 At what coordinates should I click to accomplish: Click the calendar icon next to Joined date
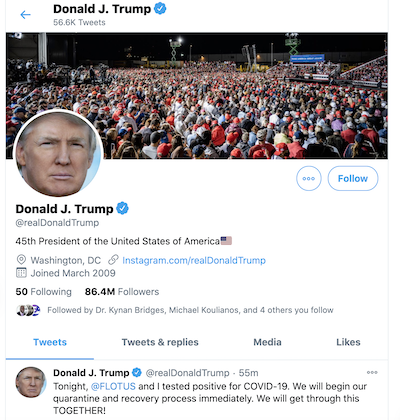tap(21, 273)
